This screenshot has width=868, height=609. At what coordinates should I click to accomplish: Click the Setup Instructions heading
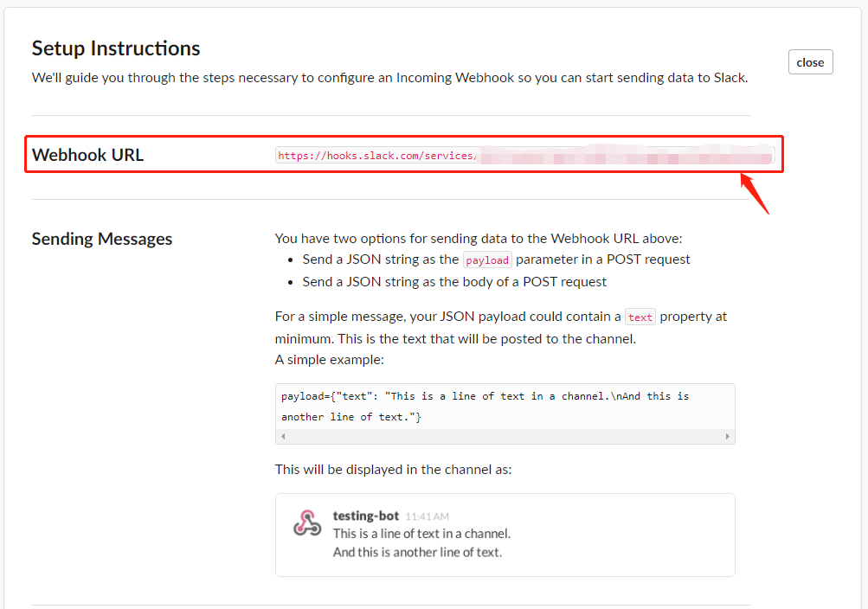[116, 48]
